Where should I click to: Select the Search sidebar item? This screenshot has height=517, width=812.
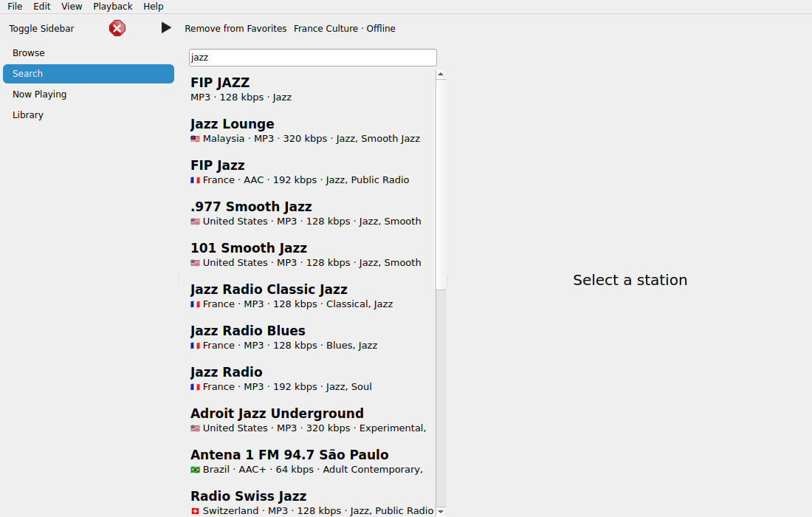pos(89,74)
